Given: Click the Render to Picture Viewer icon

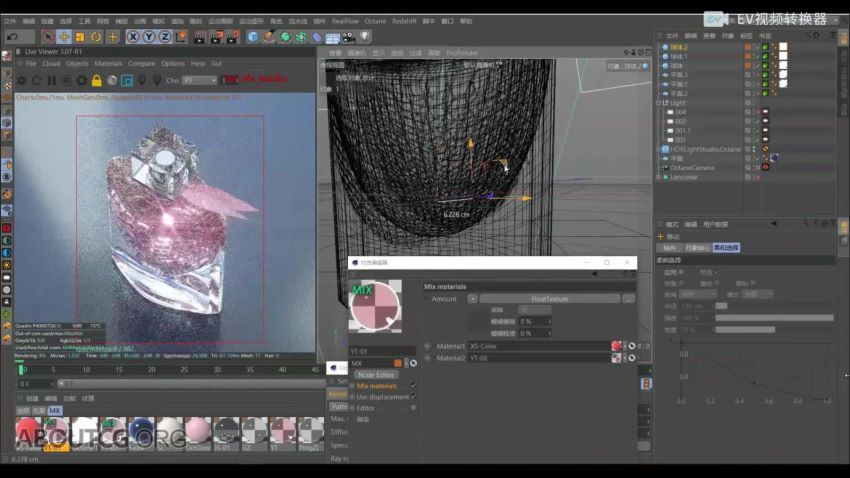Looking at the screenshot, I should point(217,37).
